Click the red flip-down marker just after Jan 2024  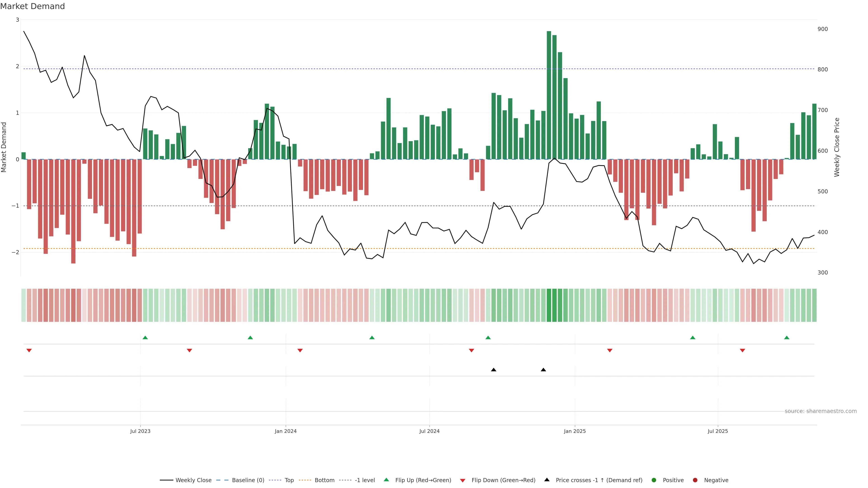300,351
